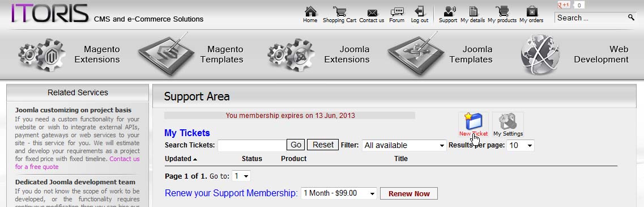
Task: Open the My products icon
Action: tap(502, 11)
